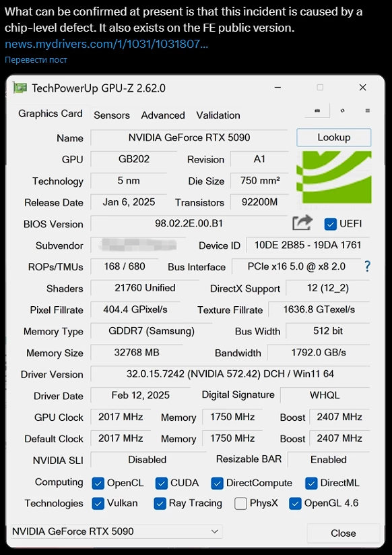Viewport: 392px width, 555px height.
Task: Click the Bus Width field 512 bit
Action: 327,331
